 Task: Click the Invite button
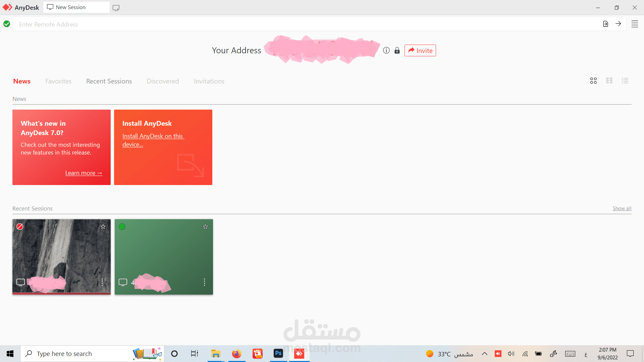pos(420,50)
